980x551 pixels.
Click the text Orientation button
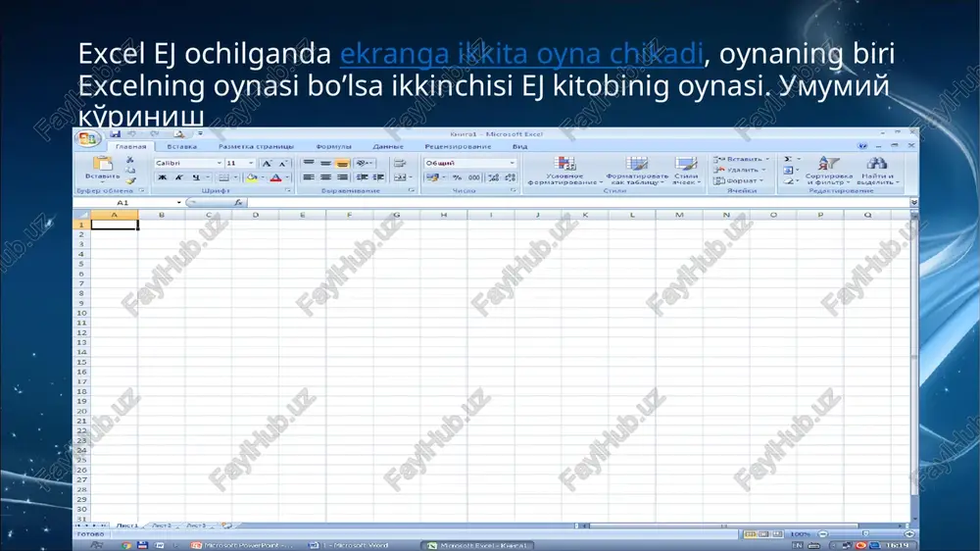click(x=365, y=163)
